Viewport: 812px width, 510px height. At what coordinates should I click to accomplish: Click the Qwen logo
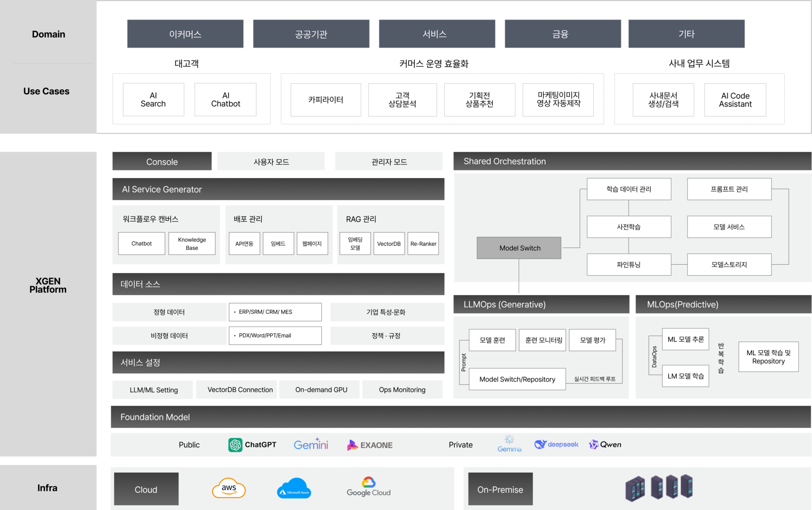point(605,444)
